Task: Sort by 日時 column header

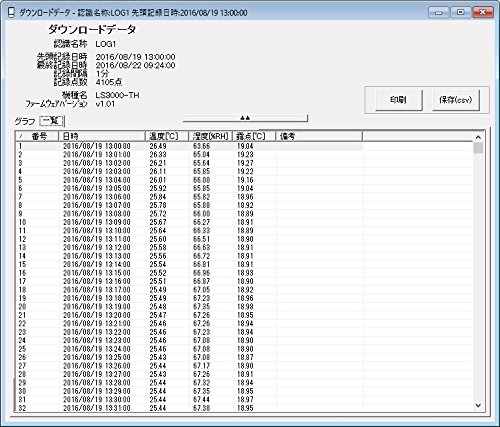Action: point(102,136)
